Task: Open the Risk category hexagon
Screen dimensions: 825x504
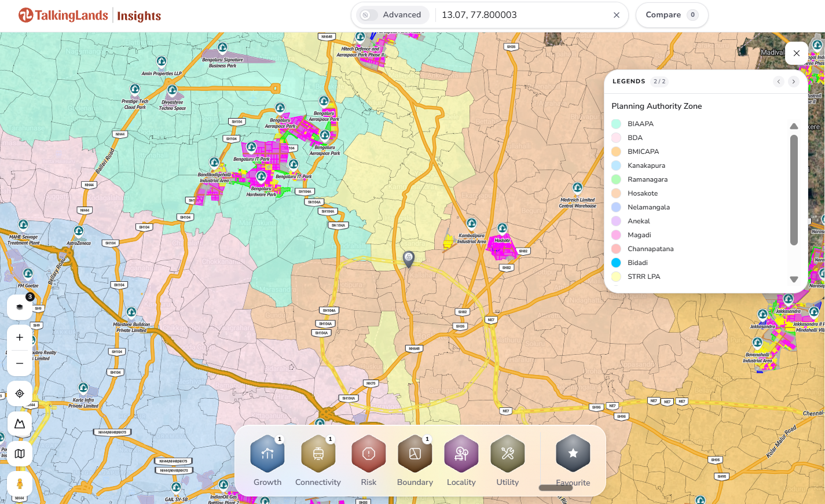Action: coord(369,454)
